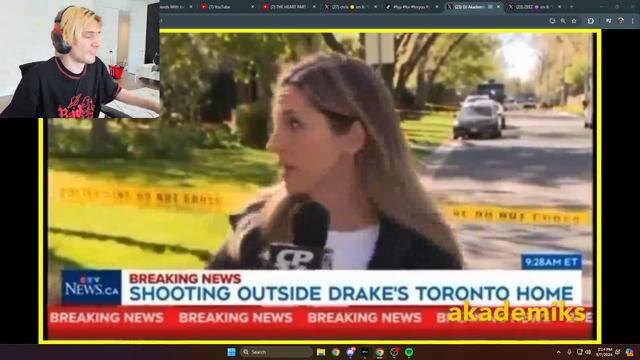Close the chris on X tab
Image resolution: width=640 pixels, height=360 pixels.
click(376, 7)
